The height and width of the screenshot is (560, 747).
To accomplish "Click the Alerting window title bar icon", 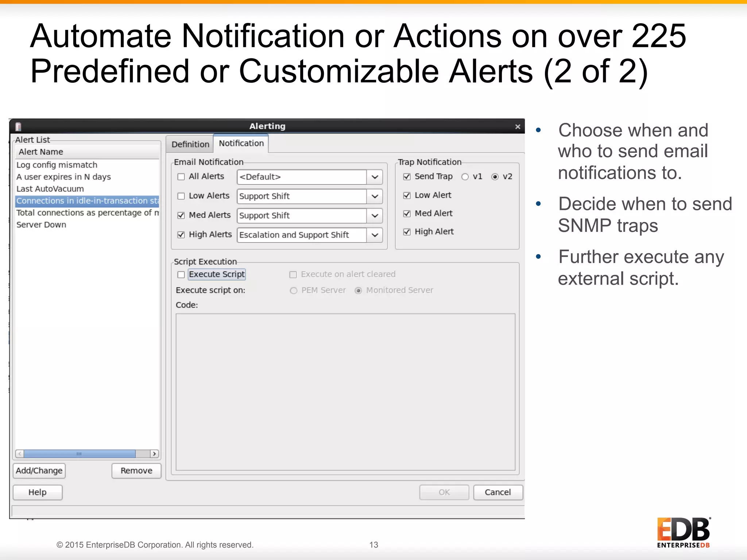I will [x=18, y=127].
